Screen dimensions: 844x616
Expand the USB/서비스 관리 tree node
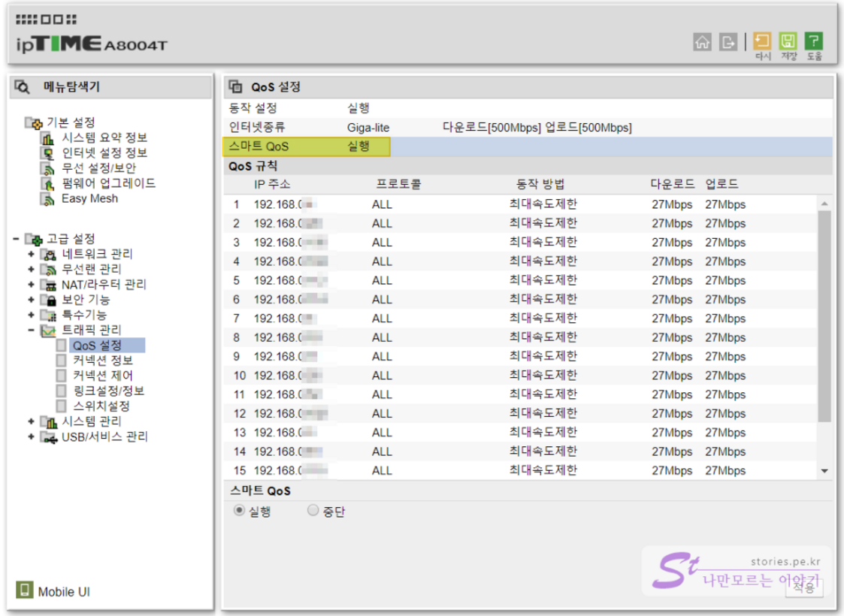(x=31, y=436)
